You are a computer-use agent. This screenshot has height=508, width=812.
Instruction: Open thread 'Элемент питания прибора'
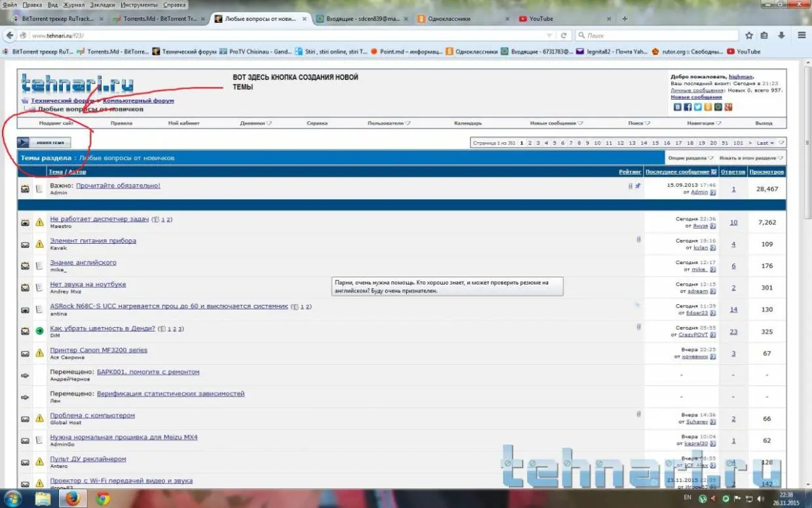(x=93, y=241)
